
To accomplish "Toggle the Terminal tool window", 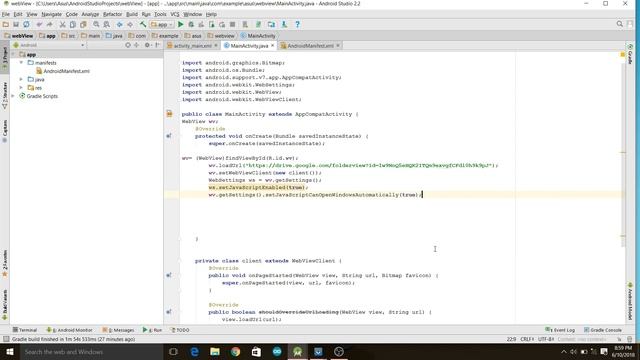I will pos(25,330).
